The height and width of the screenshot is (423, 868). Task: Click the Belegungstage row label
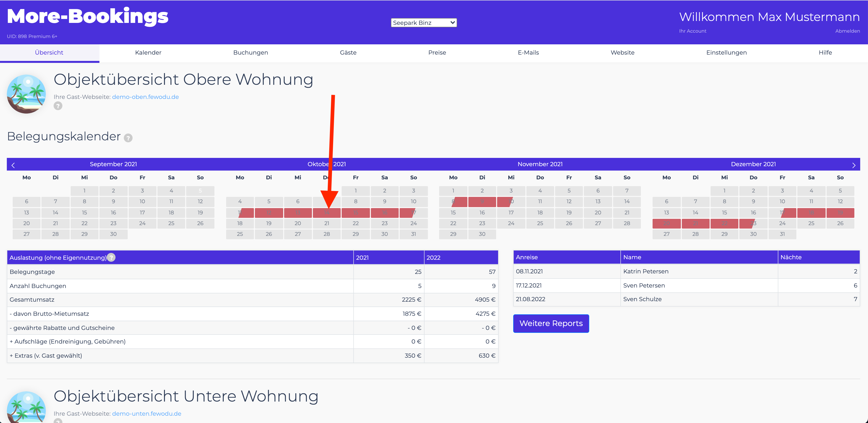point(32,272)
